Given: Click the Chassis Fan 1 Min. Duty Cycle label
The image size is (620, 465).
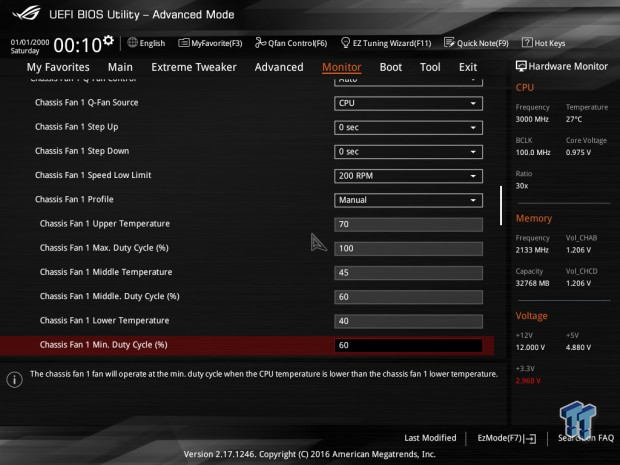Looking at the screenshot, I should click(104, 345).
